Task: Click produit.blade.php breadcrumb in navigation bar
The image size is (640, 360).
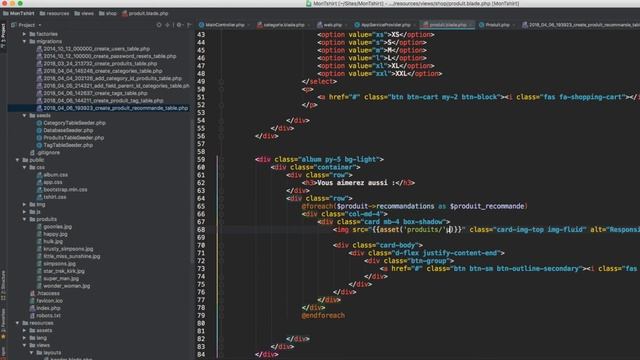Action: click(145, 13)
